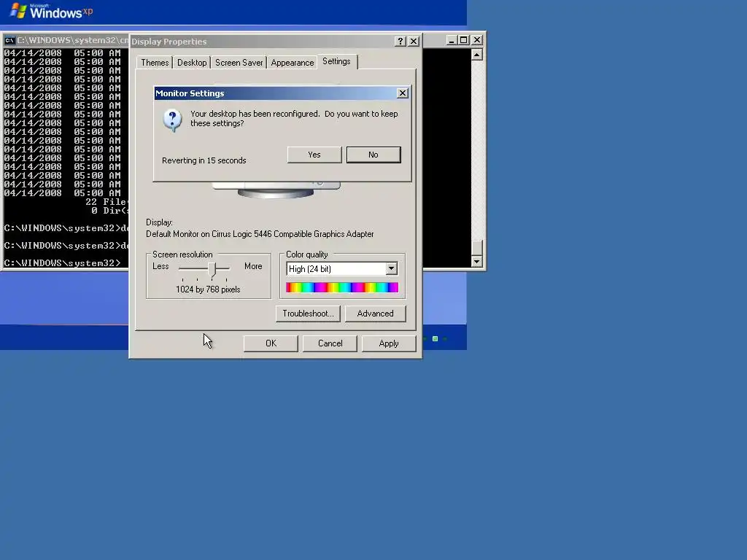Image resolution: width=747 pixels, height=560 pixels.
Task: Click the 'Less' label beside resolution slider
Action: 160,266
